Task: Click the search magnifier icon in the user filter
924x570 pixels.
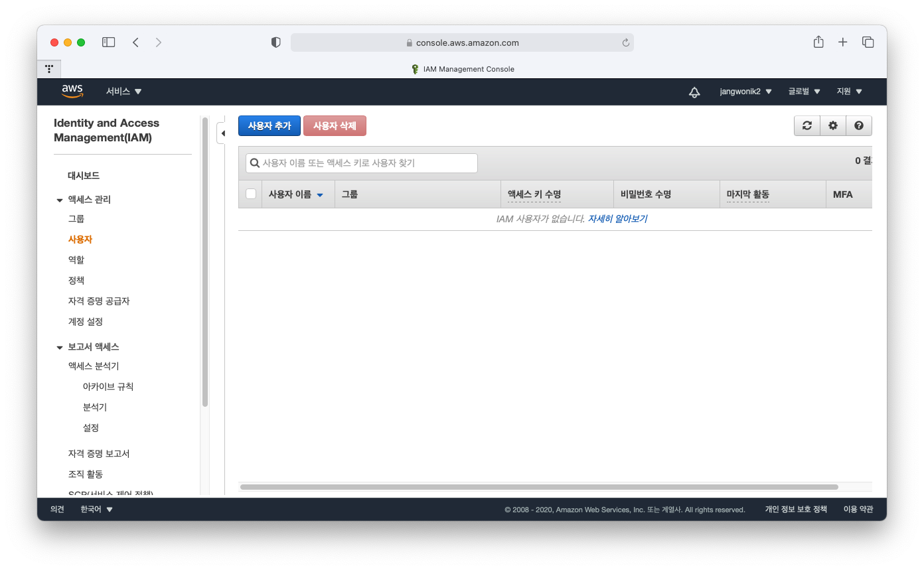Action: [255, 163]
